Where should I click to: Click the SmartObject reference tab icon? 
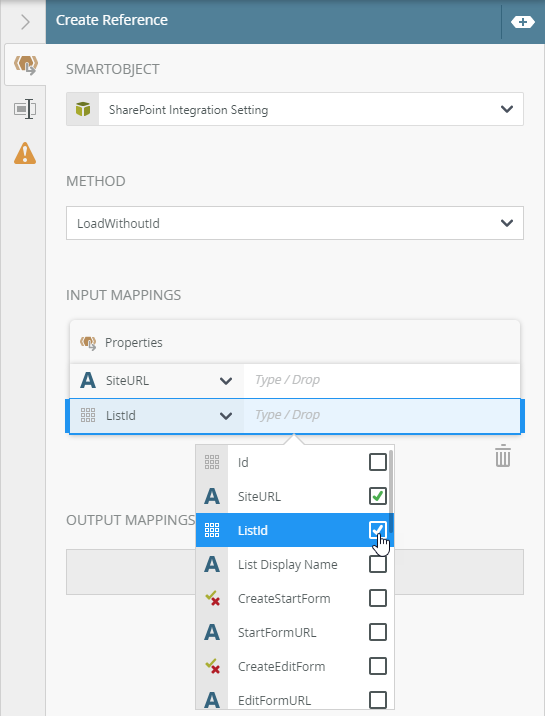[26, 65]
